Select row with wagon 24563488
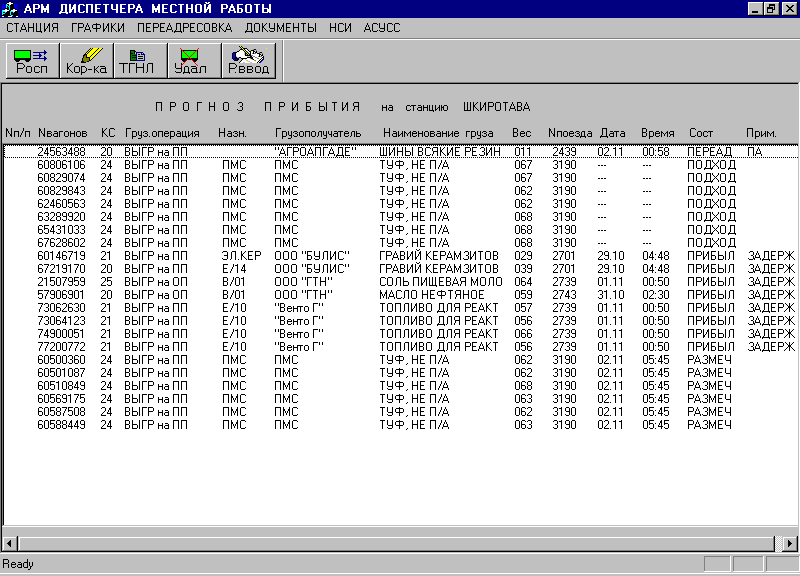Viewport: 800px width, 576px height. tap(401, 152)
